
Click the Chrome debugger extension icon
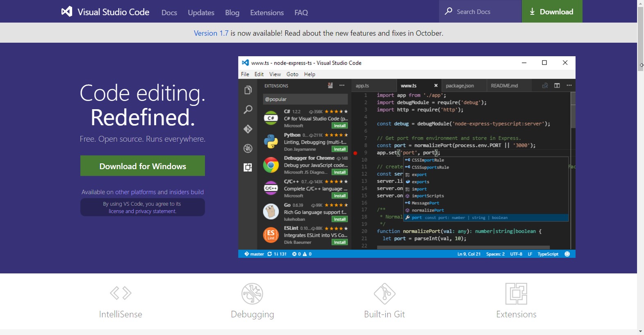pos(271,165)
